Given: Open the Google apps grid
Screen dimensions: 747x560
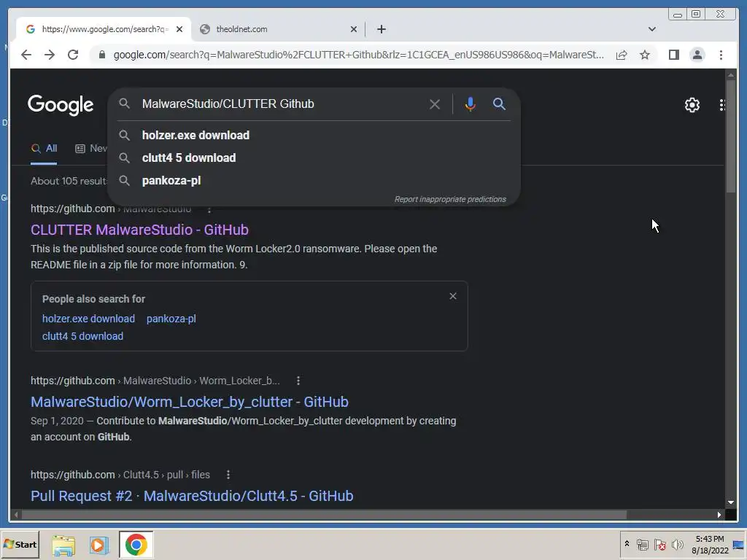Looking at the screenshot, I should (x=722, y=105).
